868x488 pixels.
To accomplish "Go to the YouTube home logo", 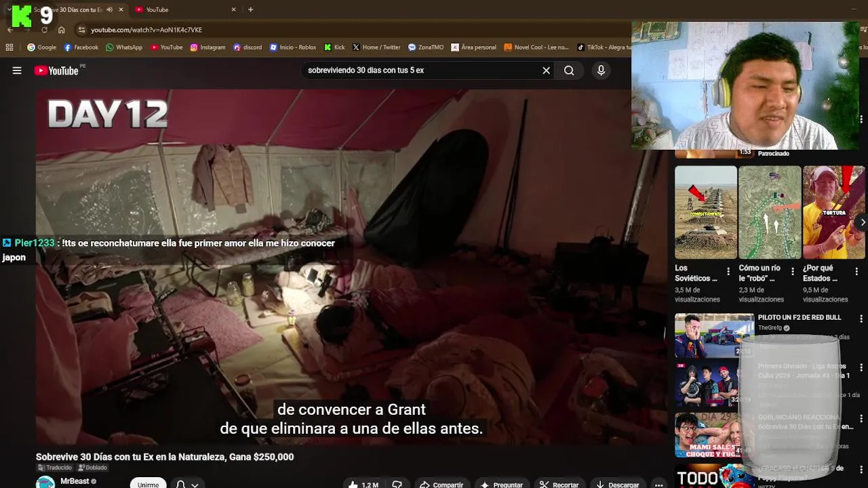I will coord(56,70).
